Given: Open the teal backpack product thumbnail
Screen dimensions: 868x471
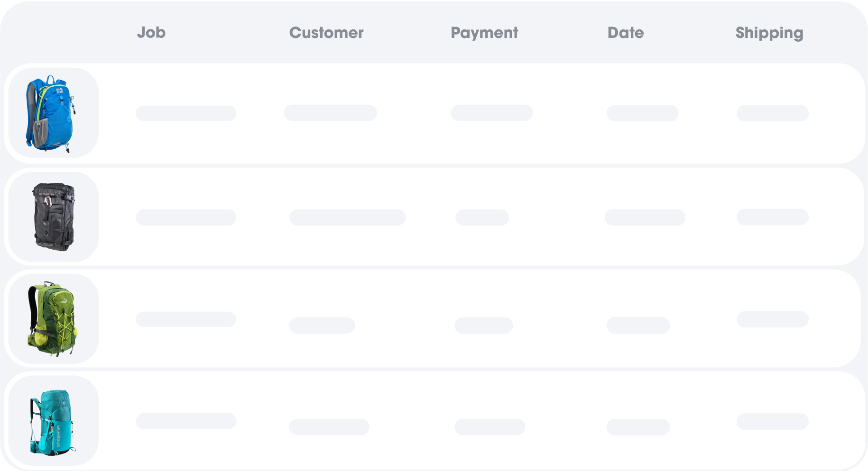Looking at the screenshot, I should click(53, 421).
